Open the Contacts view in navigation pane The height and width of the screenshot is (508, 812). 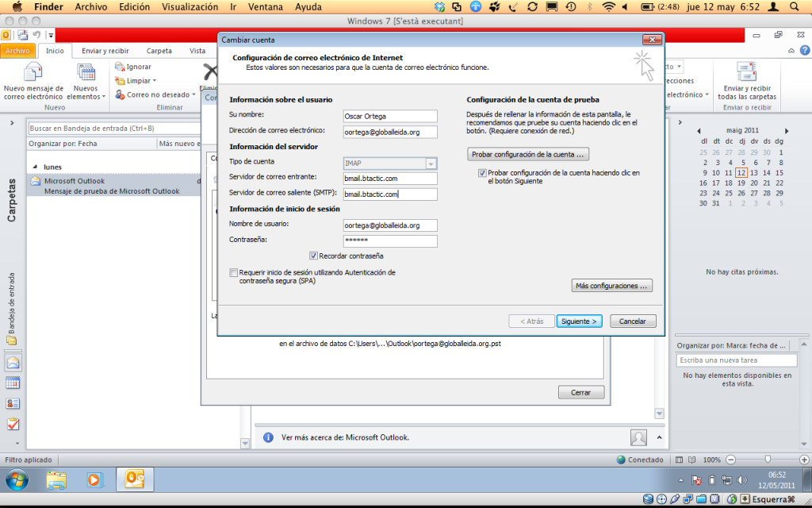(13, 403)
